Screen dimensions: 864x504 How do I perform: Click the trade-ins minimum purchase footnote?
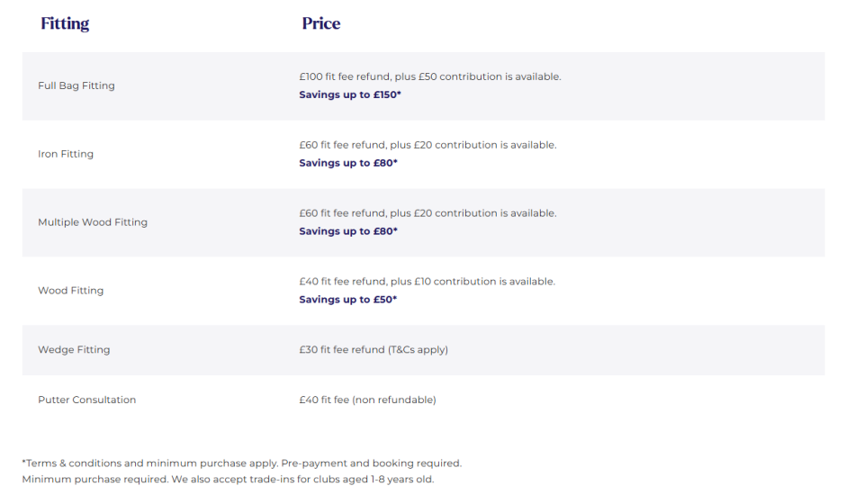[x=228, y=479]
